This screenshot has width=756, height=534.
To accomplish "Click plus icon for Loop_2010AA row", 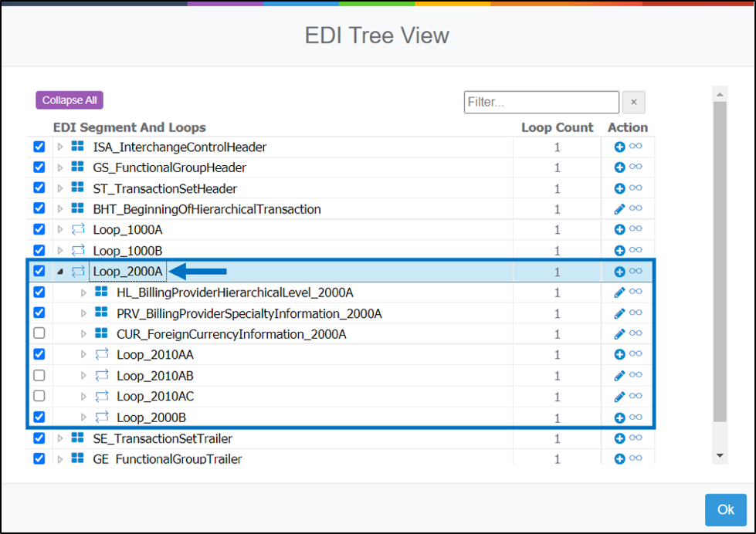I will [x=619, y=355].
